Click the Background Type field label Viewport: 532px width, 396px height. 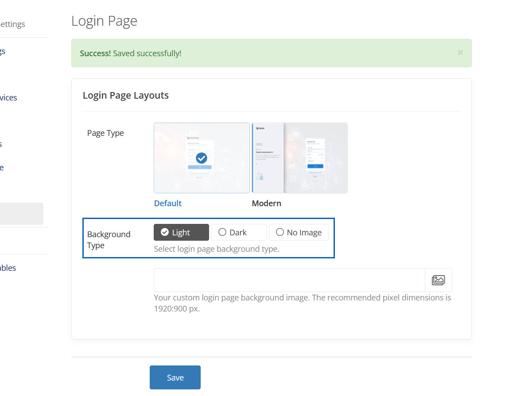(109, 240)
